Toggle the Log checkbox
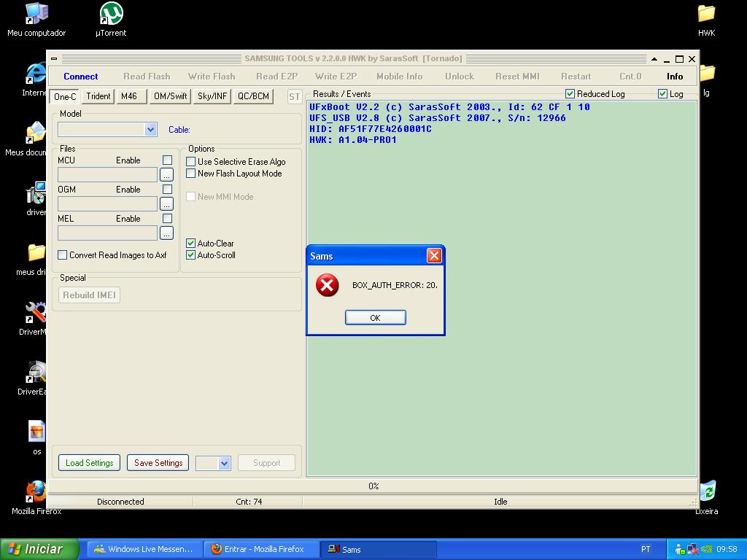The image size is (747, 560). click(x=662, y=94)
